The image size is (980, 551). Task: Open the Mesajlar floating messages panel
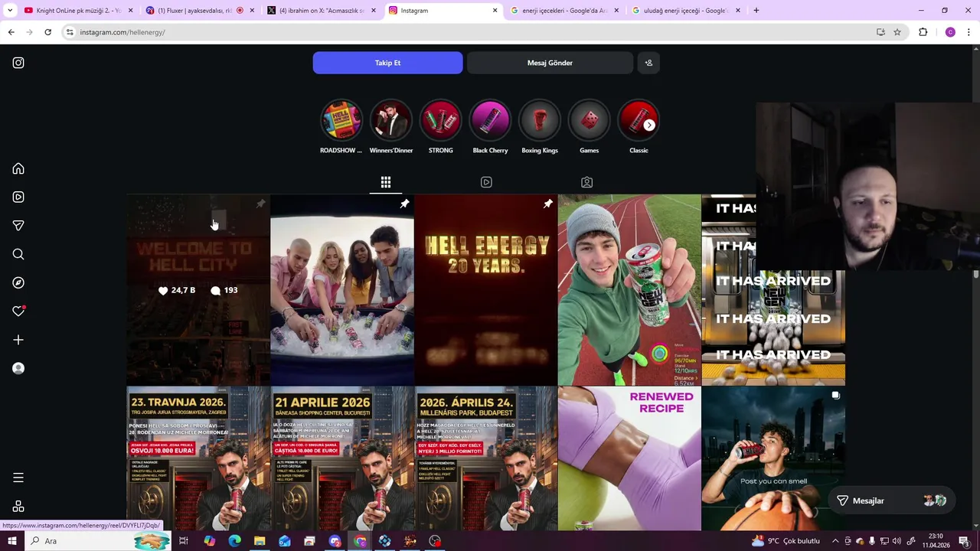point(891,500)
